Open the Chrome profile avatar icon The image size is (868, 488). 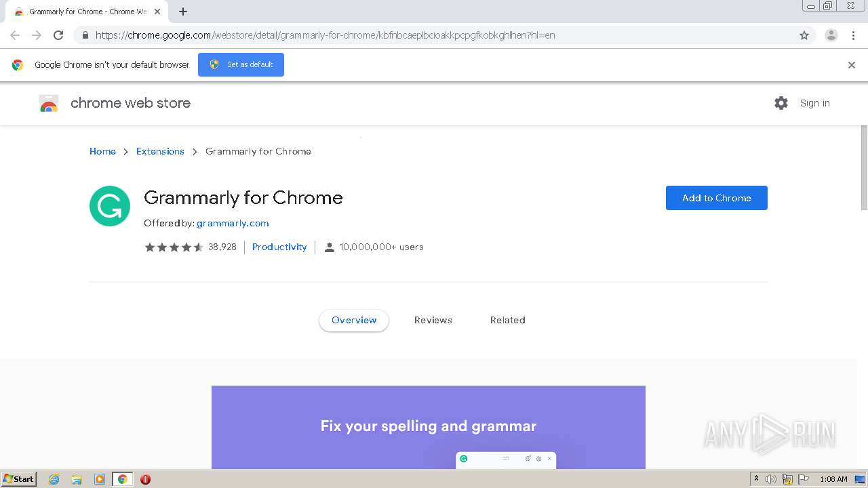click(831, 35)
